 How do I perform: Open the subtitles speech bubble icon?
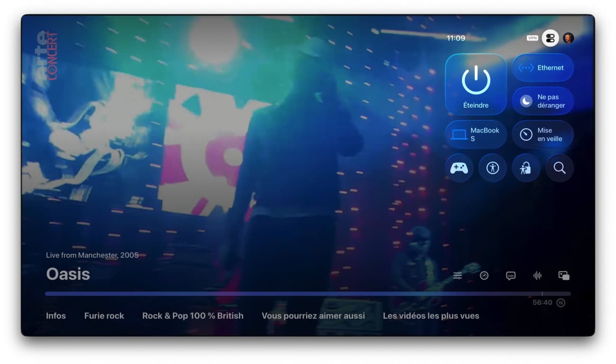510,275
